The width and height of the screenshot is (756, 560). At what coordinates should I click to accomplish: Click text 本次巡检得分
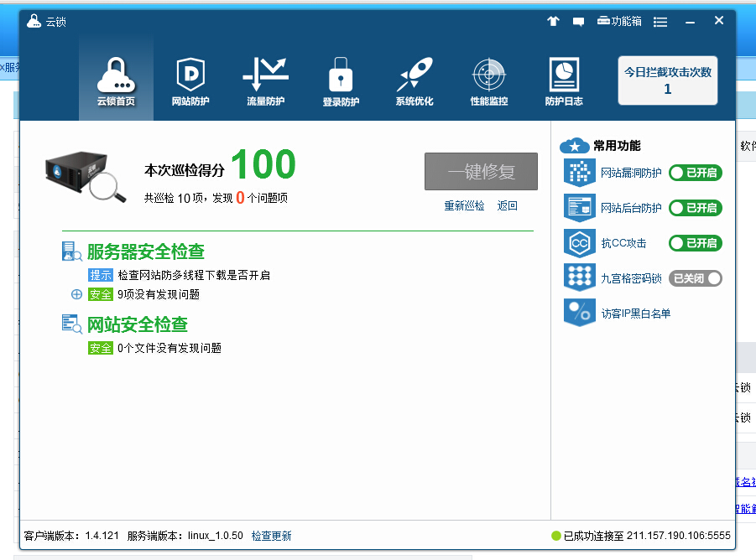(x=185, y=170)
